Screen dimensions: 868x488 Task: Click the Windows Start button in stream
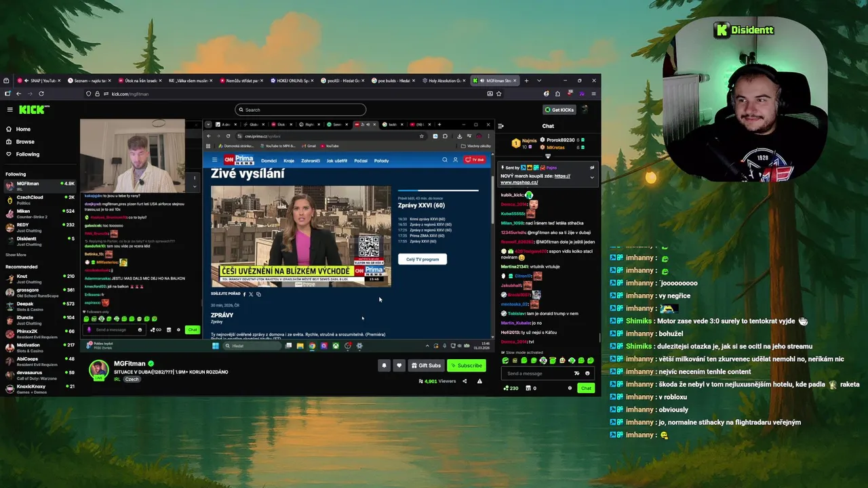pos(216,346)
